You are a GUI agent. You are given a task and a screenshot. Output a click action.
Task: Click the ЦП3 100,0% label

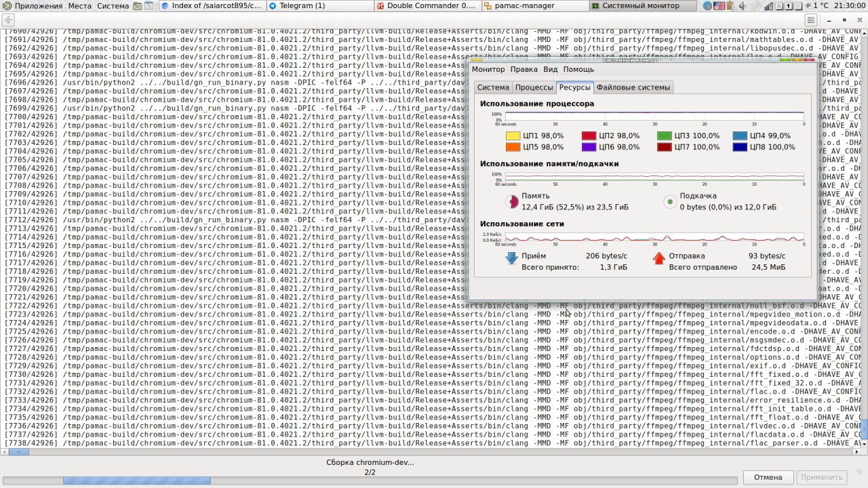(x=697, y=136)
